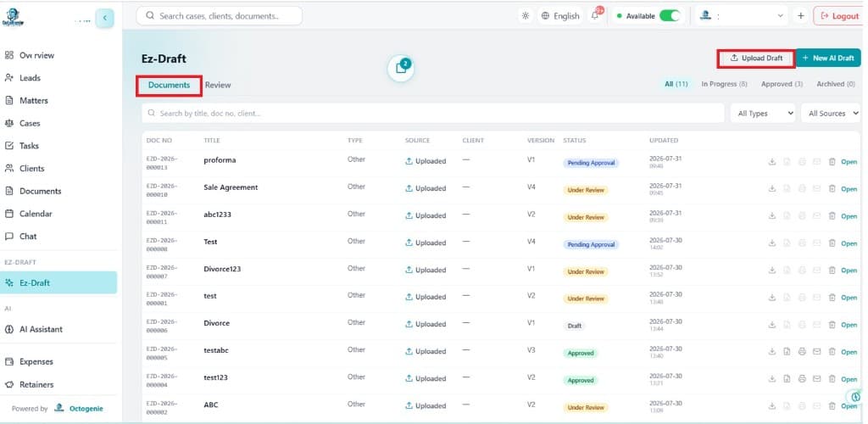Delete the test123 document
Viewport: 868px width, 424px height.
coord(832,378)
